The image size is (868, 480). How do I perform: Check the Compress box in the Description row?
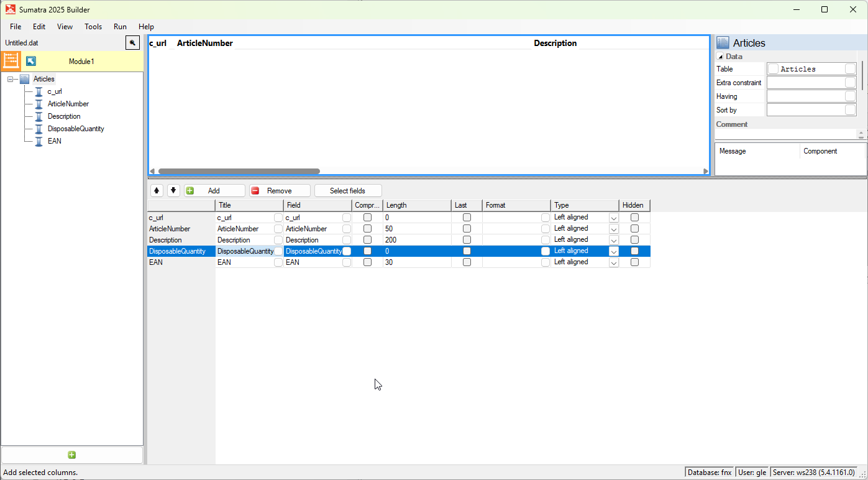click(x=367, y=240)
